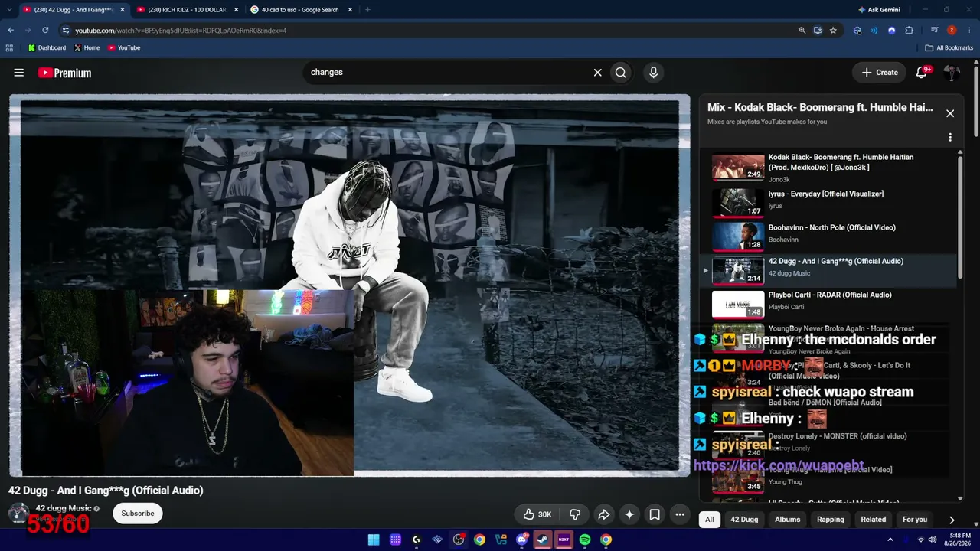Screen dimensions: 980x551
Task: Subscribe to 42 dugg Music
Action: tap(138, 514)
